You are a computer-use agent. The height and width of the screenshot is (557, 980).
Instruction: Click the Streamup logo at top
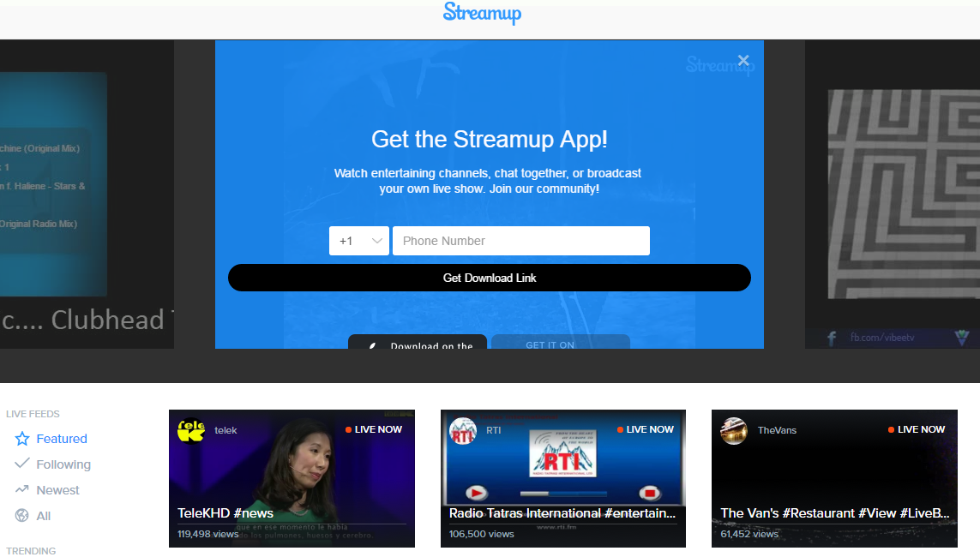coord(482,13)
